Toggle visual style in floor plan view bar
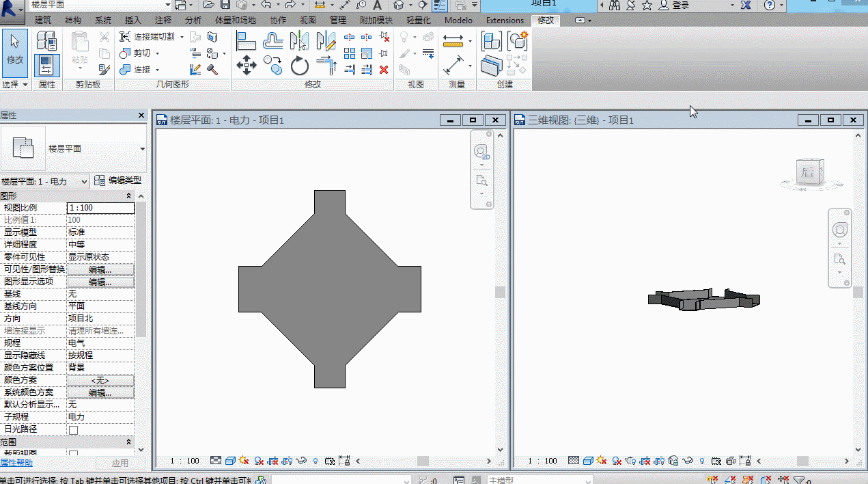 click(230, 461)
